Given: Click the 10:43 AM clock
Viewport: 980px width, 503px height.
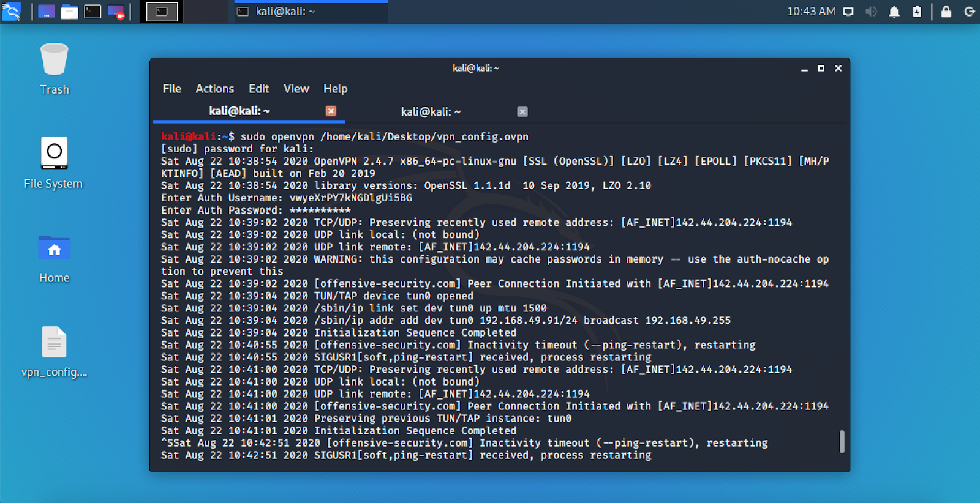Looking at the screenshot, I should coord(811,12).
